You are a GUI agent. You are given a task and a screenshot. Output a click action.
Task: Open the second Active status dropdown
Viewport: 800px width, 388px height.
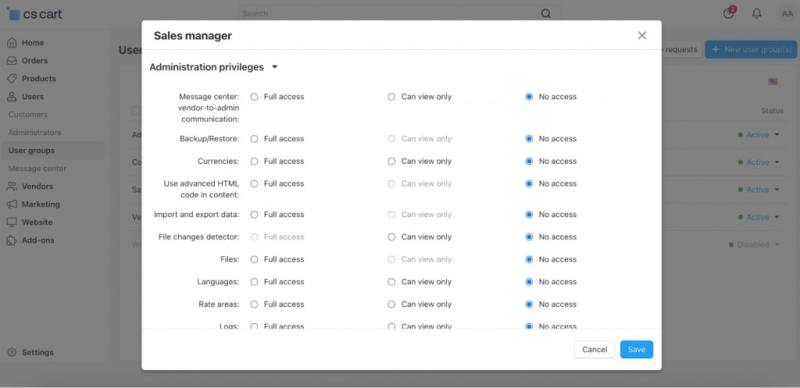759,162
